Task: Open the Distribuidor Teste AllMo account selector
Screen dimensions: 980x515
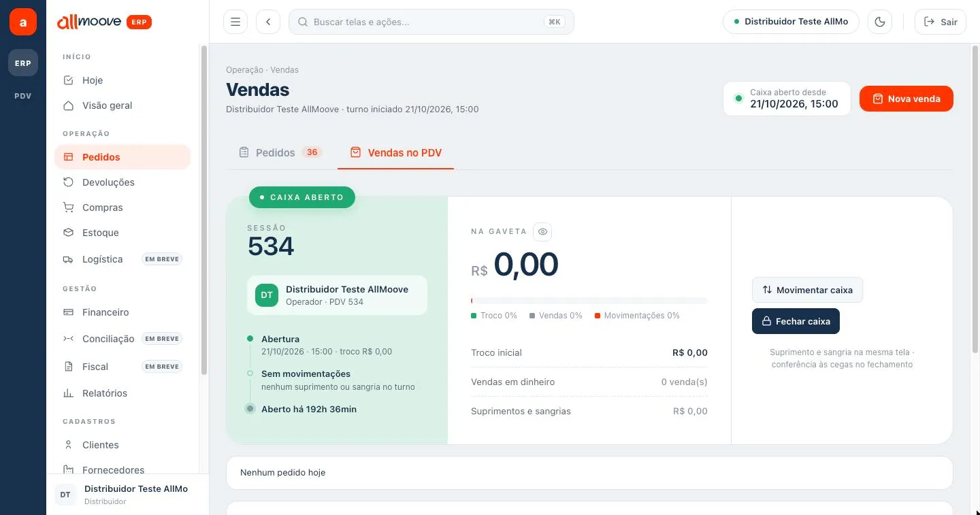Action: [791, 22]
